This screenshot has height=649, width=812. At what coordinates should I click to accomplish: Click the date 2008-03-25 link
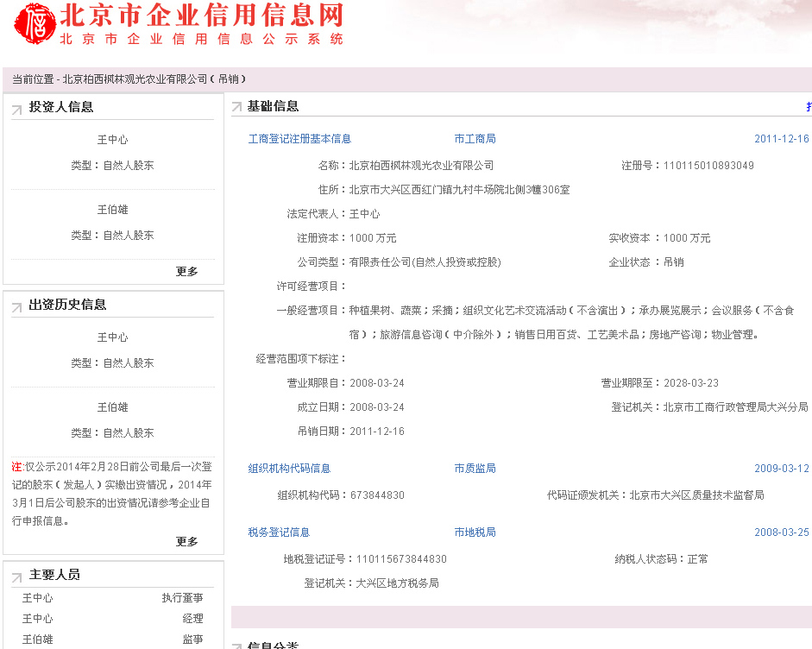[x=782, y=532]
